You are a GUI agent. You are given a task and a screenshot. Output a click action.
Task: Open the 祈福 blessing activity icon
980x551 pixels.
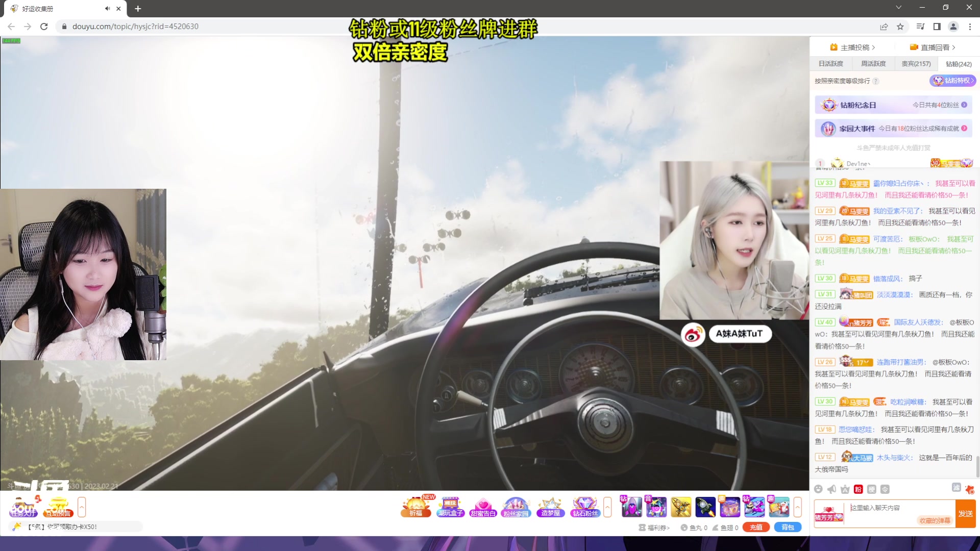pyautogui.click(x=416, y=507)
